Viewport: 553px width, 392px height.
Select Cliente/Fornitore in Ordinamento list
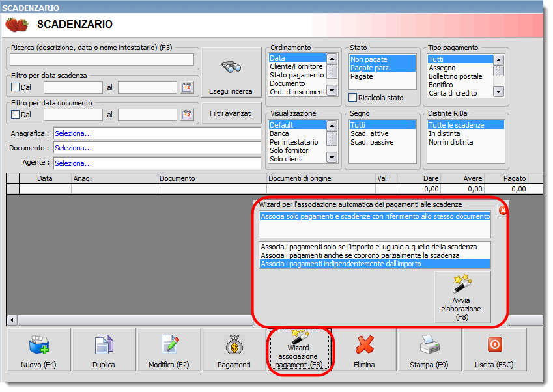[297, 66]
